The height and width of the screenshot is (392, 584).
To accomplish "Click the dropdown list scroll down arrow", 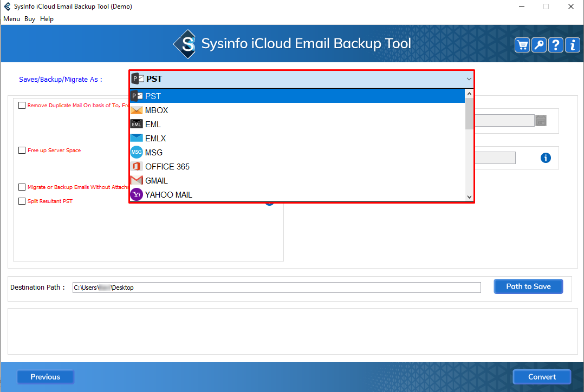I will tap(469, 197).
